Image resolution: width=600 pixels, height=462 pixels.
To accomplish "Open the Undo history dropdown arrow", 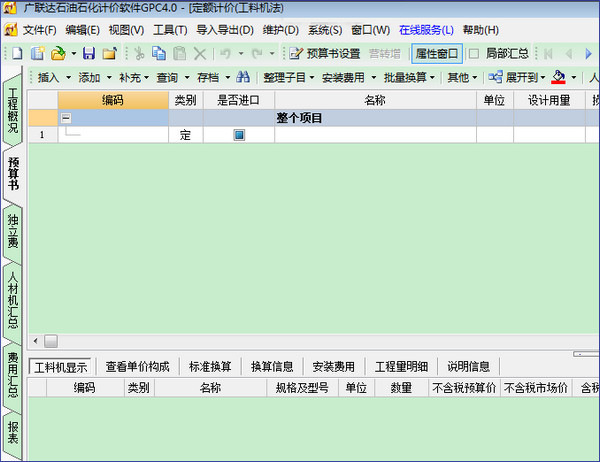I will pos(241,54).
